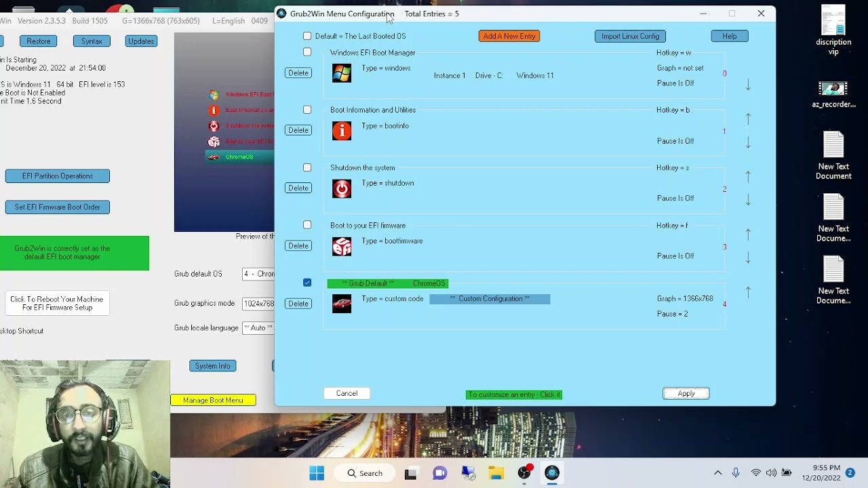Open Task View from the taskbar

410,473
